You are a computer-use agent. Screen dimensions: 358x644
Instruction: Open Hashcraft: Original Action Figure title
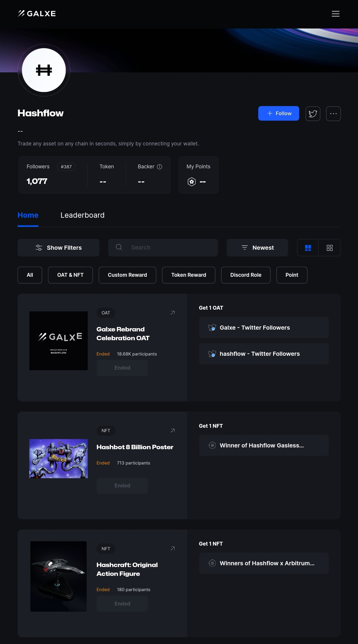tap(127, 569)
